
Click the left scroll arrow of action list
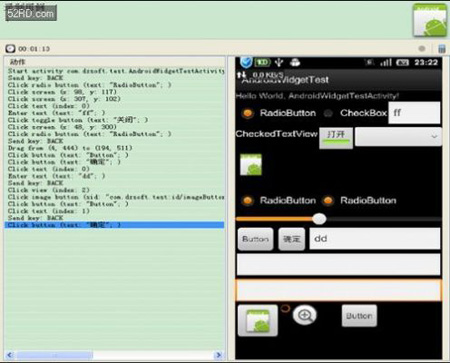[x=9, y=355]
